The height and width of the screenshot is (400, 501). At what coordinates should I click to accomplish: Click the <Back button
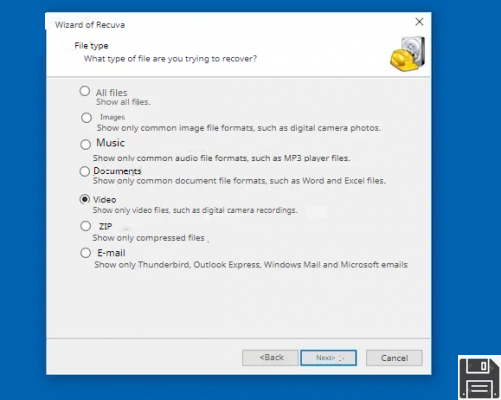click(x=270, y=358)
